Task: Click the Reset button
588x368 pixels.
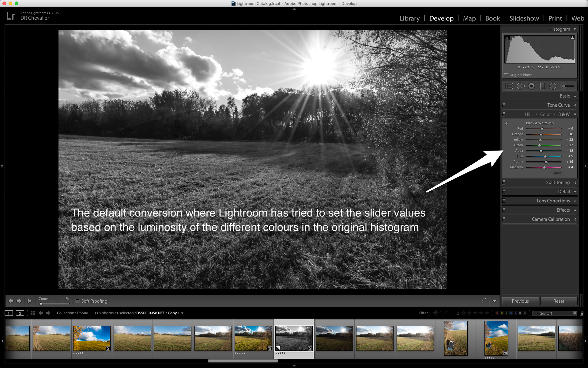Action: click(559, 301)
